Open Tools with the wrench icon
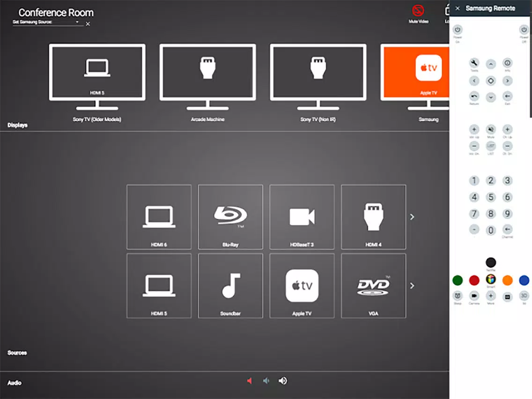The image size is (532, 399). point(474,63)
